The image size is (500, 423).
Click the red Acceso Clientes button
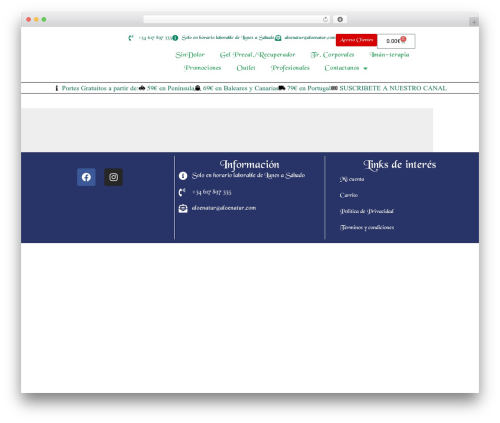point(356,40)
